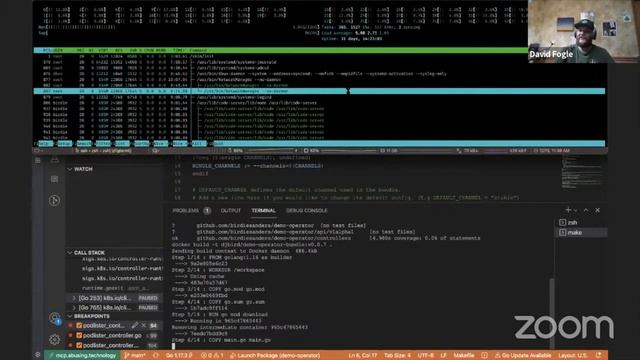The image size is (640, 360).
Task: Click the remote host mcp.abusing.technology indicator
Action: [x=82, y=356]
